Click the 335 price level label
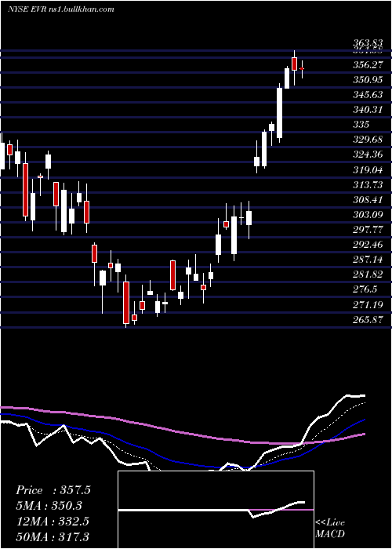392x549 pixels. [x=361, y=125]
